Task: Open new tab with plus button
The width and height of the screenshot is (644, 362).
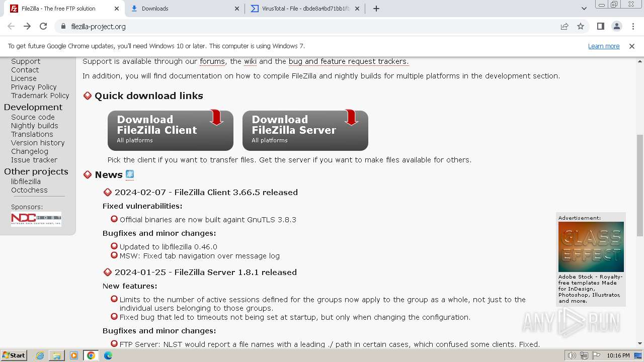Action: coord(376,9)
